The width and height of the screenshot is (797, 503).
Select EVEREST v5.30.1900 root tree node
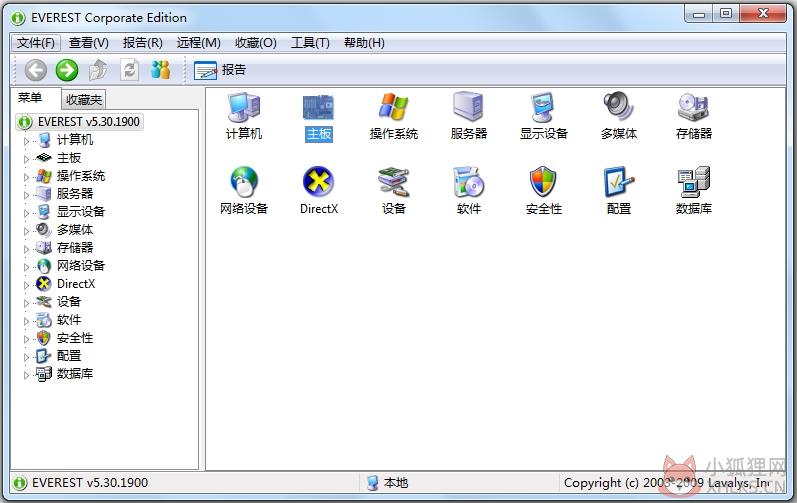point(79,122)
